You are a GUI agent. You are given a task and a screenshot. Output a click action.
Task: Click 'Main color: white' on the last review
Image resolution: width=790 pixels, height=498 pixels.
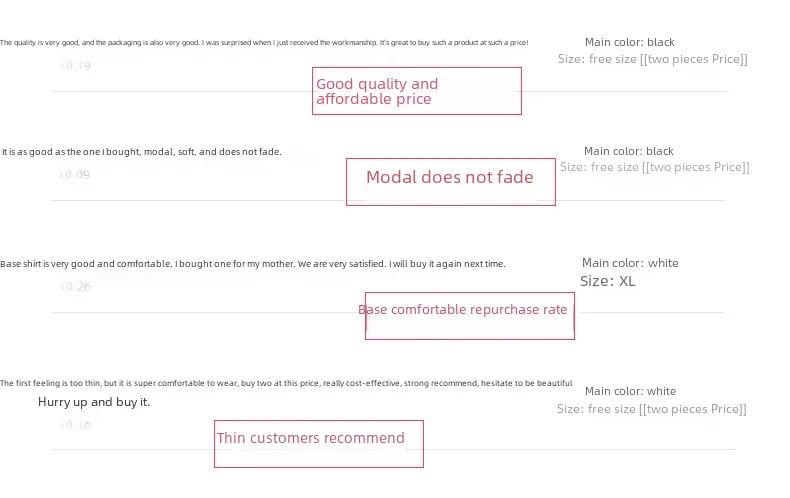(x=631, y=392)
